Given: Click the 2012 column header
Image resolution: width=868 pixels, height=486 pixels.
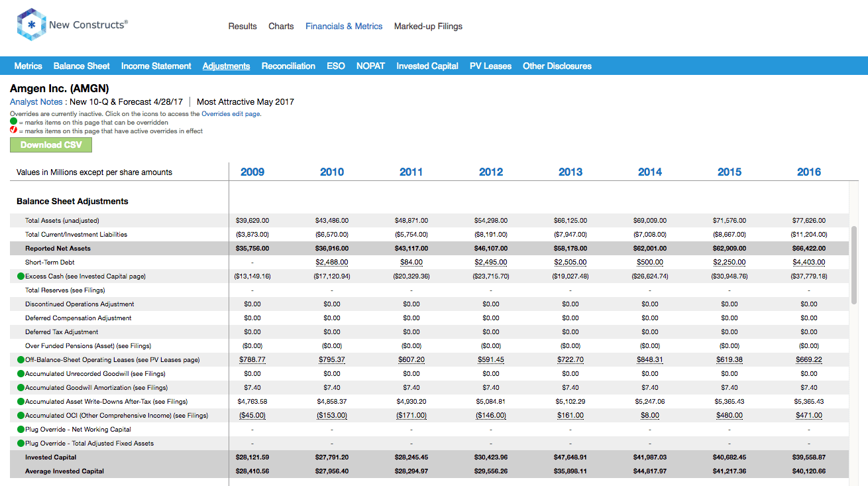Looking at the screenshot, I should (x=491, y=172).
